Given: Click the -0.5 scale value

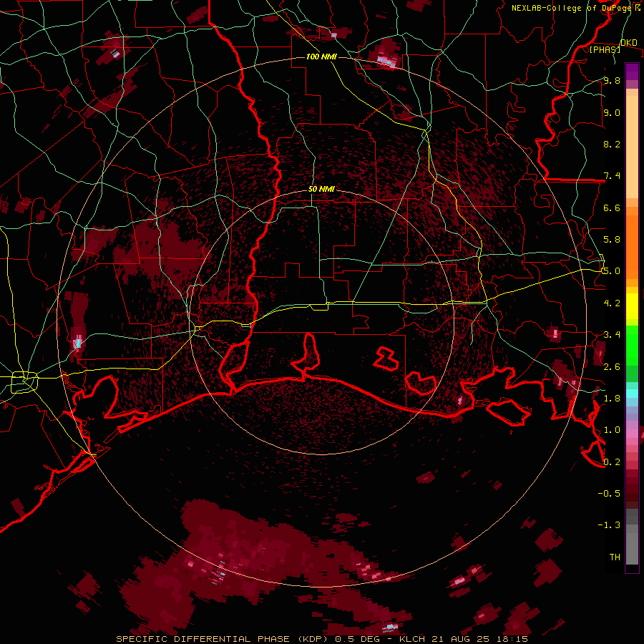Looking at the screenshot, I should [609, 494].
